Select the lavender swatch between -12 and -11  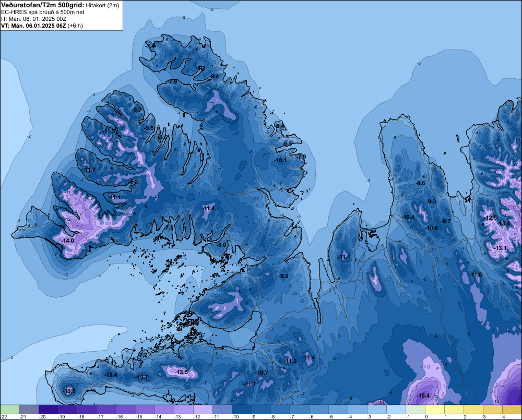pyautogui.click(x=203, y=410)
